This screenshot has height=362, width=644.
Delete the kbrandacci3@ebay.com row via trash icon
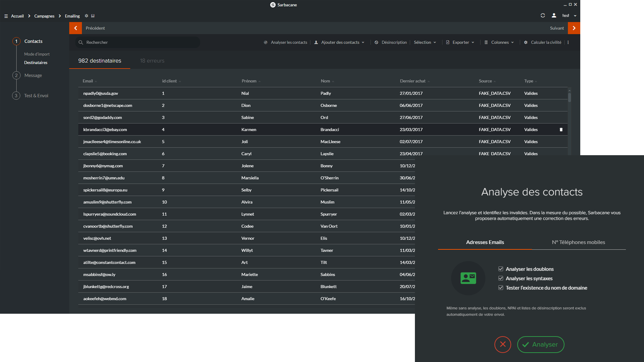[x=561, y=130]
